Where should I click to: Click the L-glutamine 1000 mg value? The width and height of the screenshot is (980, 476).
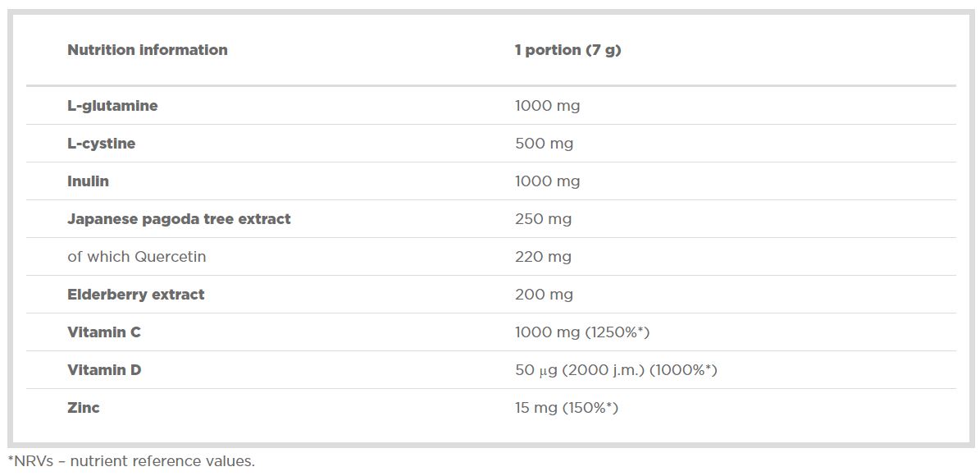547,106
